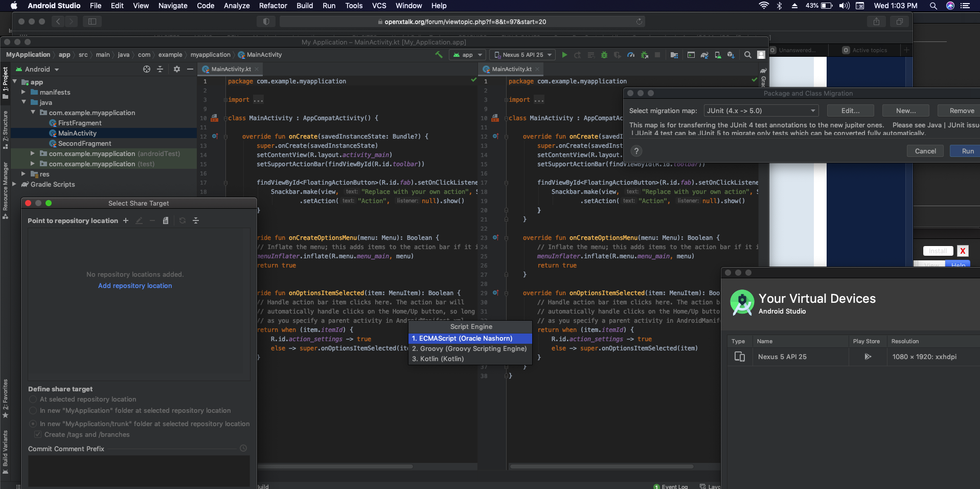This screenshot has width=980, height=489.
Task: Select ECMAScript (Oracle Nashorn) script engine
Action: click(470, 338)
